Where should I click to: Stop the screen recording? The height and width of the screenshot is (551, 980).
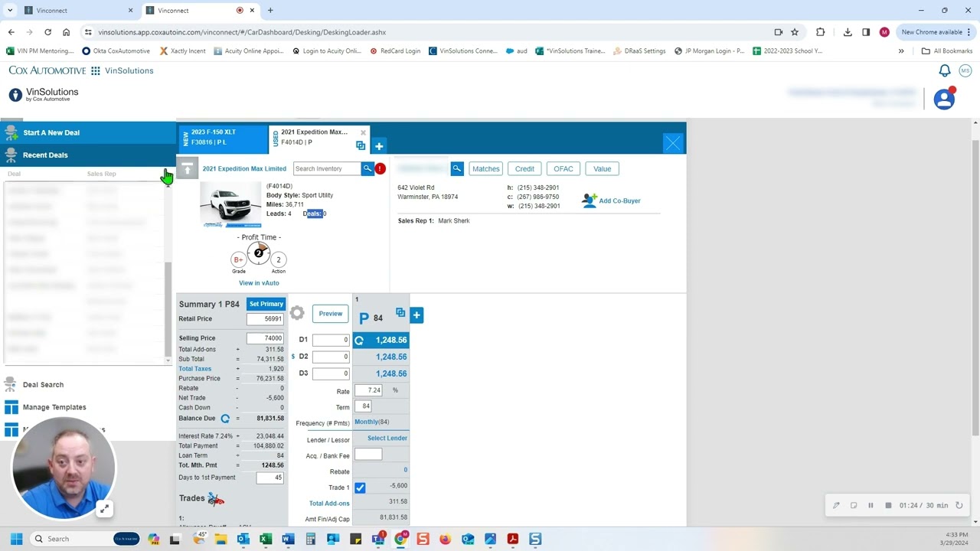click(888, 505)
